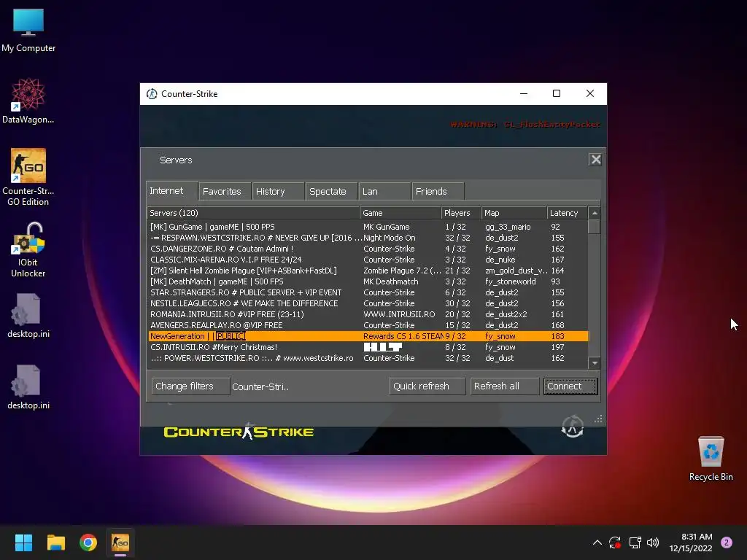Select POWER.WESTCSTRIKE.RO server row
The image size is (747, 560).
click(x=368, y=358)
